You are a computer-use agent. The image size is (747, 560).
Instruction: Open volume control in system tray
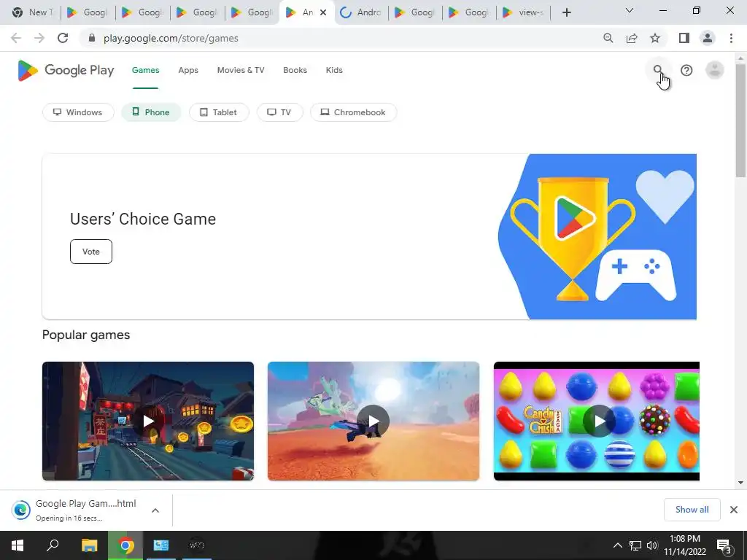651,545
